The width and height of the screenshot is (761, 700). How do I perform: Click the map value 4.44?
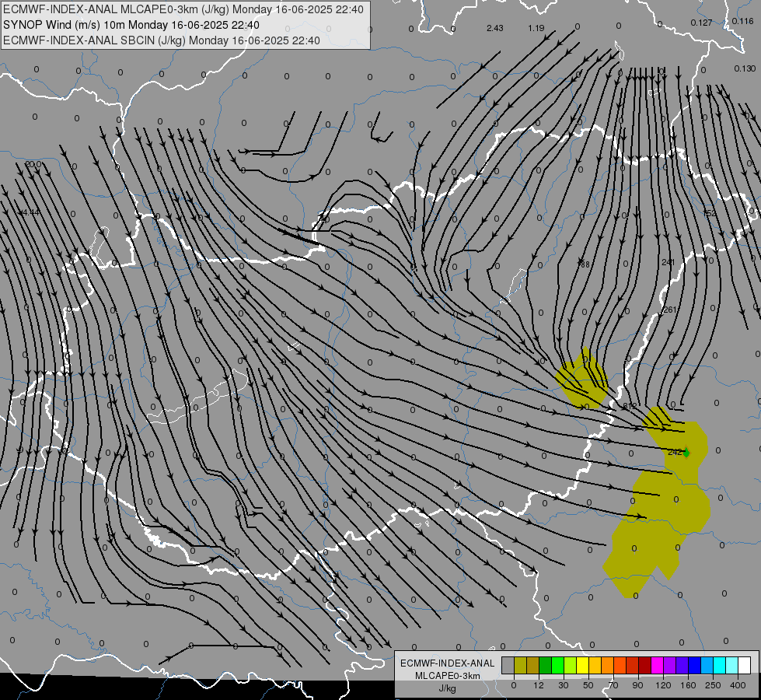pyautogui.click(x=30, y=212)
